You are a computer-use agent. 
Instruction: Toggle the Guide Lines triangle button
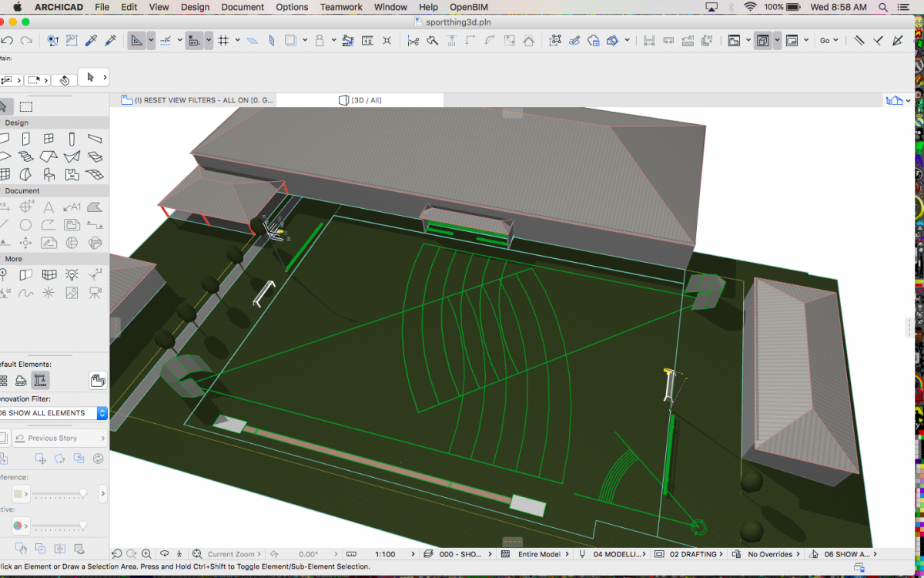click(136, 41)
